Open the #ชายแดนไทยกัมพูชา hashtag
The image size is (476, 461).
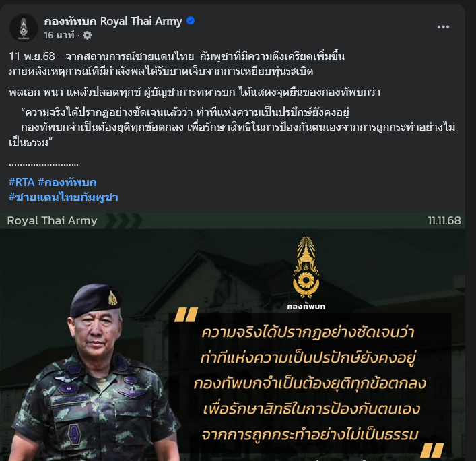pyautogui.click(x=63, y=197)
